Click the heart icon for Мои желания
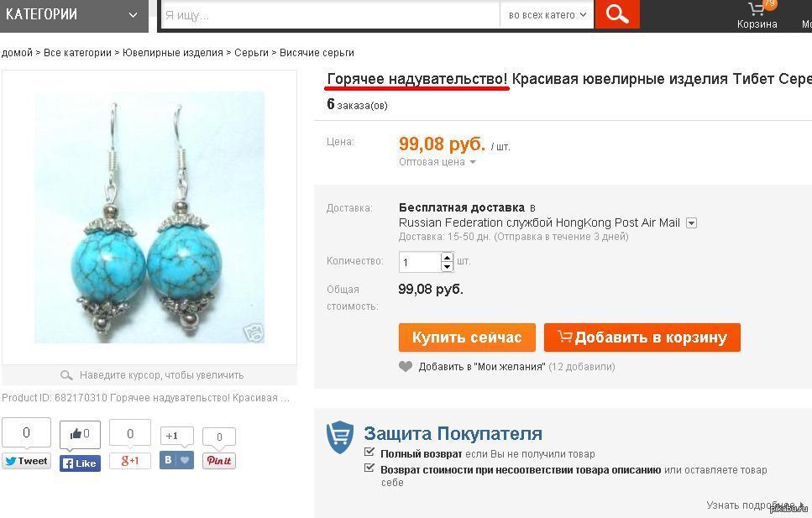Screen dimensions: 812x518 (x=406, y=367)
